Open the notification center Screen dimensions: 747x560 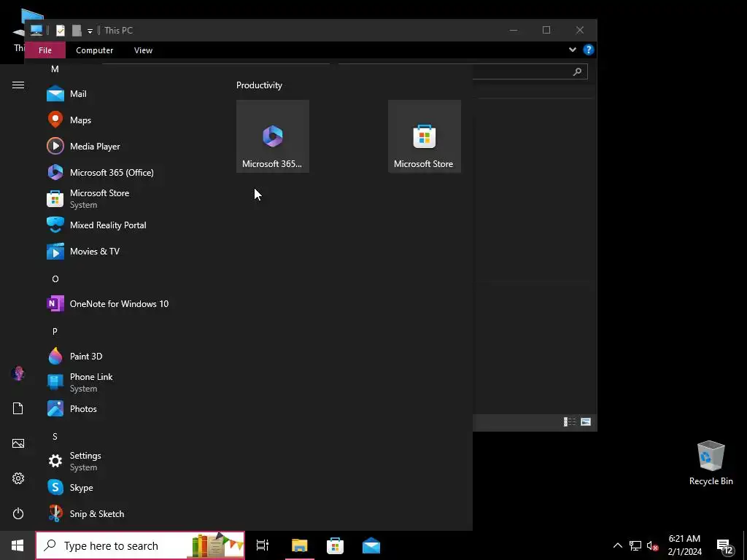(x=725, y=545)
